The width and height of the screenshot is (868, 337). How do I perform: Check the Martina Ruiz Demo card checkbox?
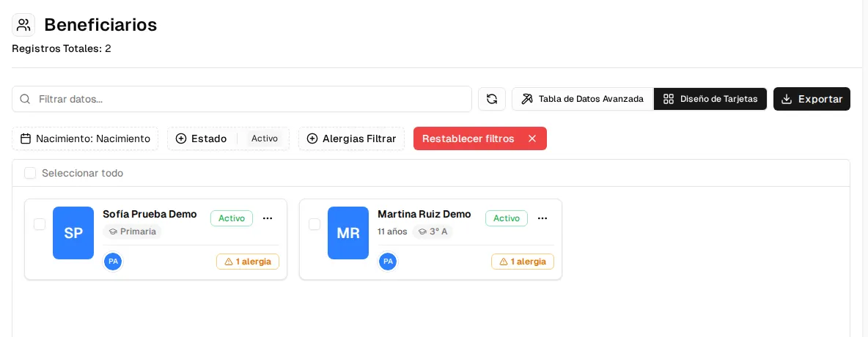[315, 224]
